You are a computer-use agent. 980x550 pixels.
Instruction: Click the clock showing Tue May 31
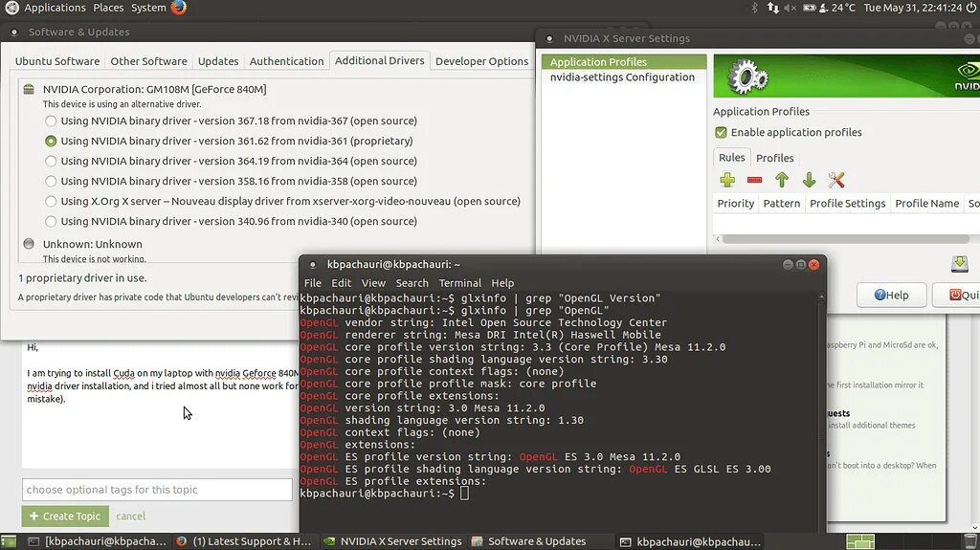click(x=912, y=8)
